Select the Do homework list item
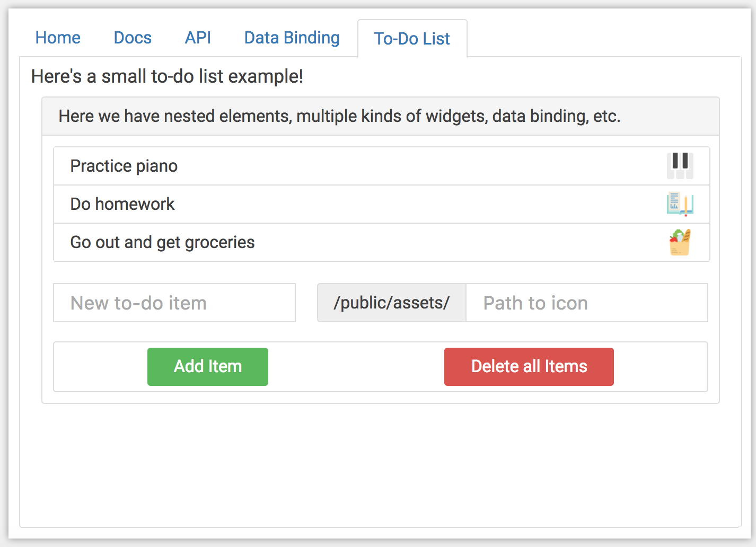Screen dimensions: 756x547 coord(122,204)
